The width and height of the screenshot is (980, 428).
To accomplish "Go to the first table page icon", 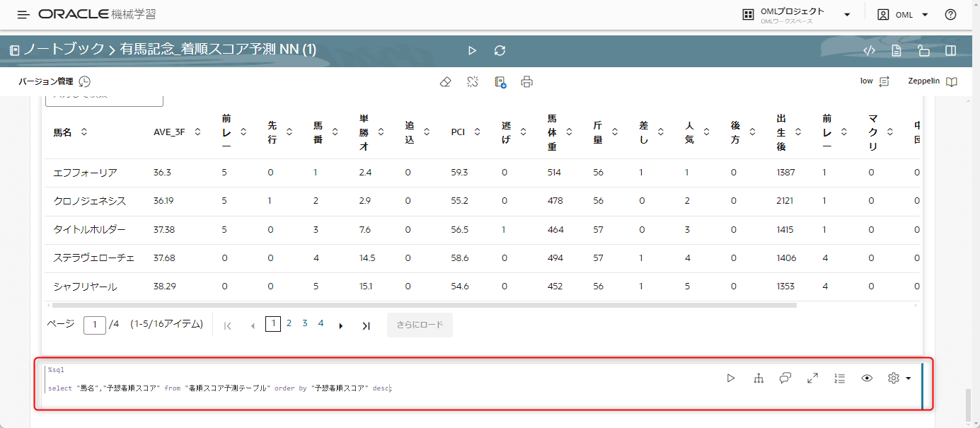I will tap(228, 325).
